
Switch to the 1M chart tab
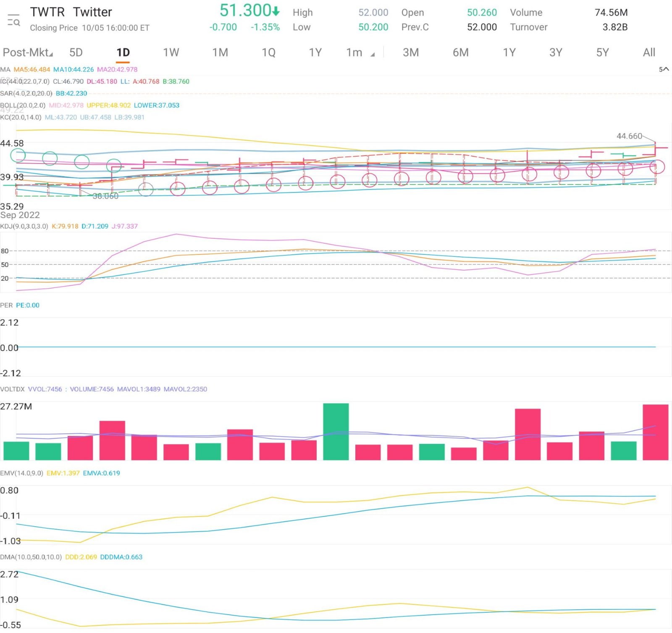coord(220,53)
